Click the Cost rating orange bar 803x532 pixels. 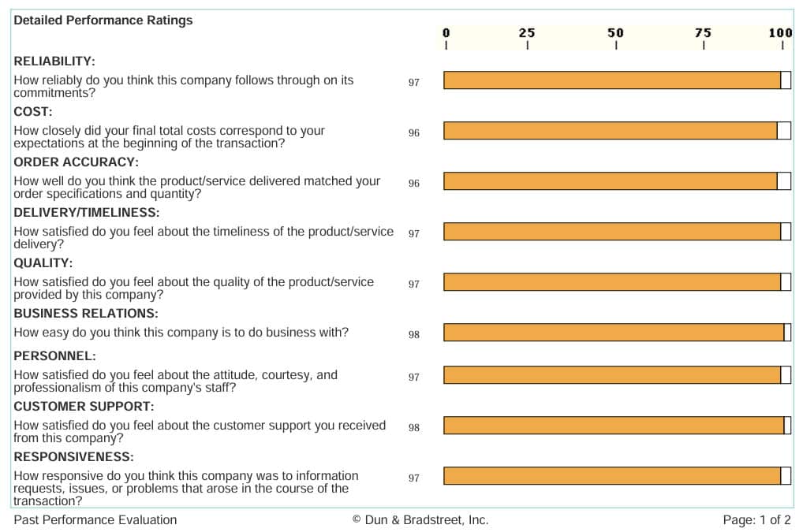point(611,131)
